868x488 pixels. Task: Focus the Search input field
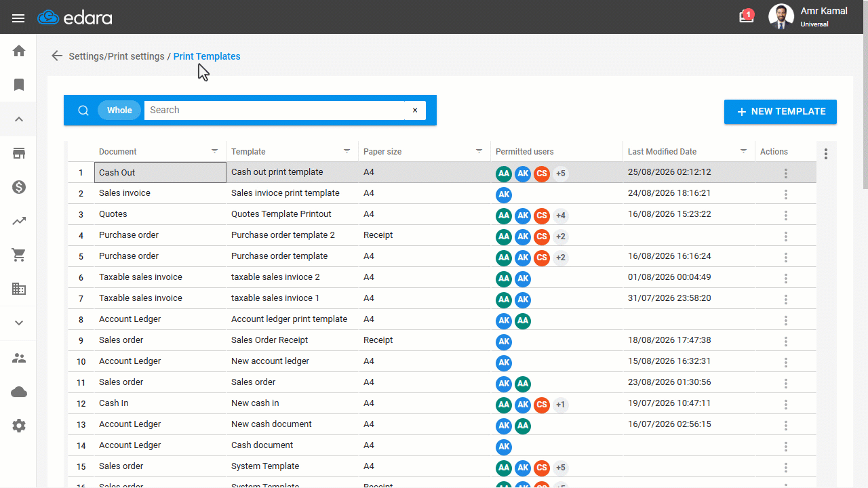click(274, 110)
